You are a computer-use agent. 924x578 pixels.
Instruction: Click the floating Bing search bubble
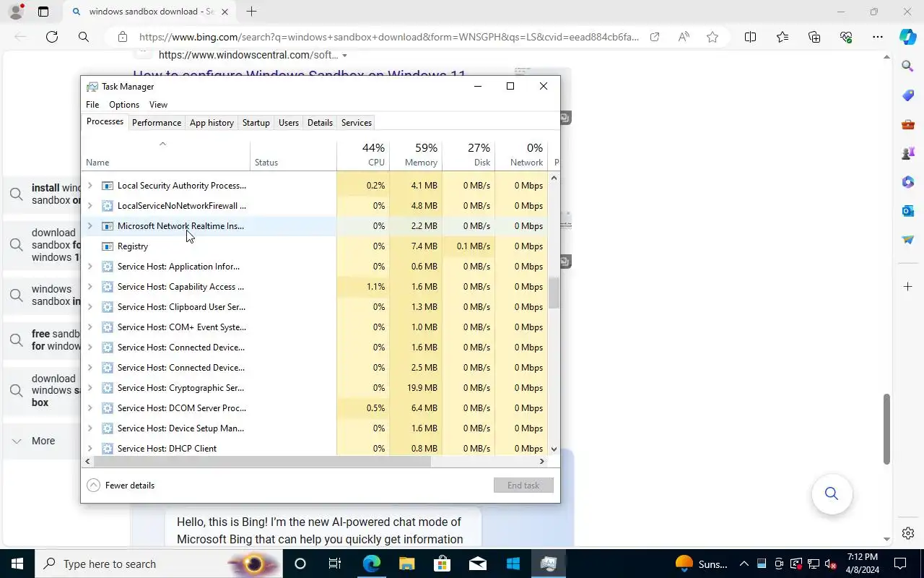coord(832,493)
